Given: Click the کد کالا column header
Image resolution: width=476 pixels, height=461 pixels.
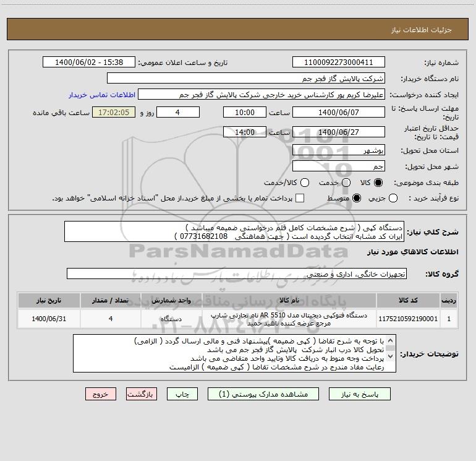Looking at the screenshot, I should (408, 300).
